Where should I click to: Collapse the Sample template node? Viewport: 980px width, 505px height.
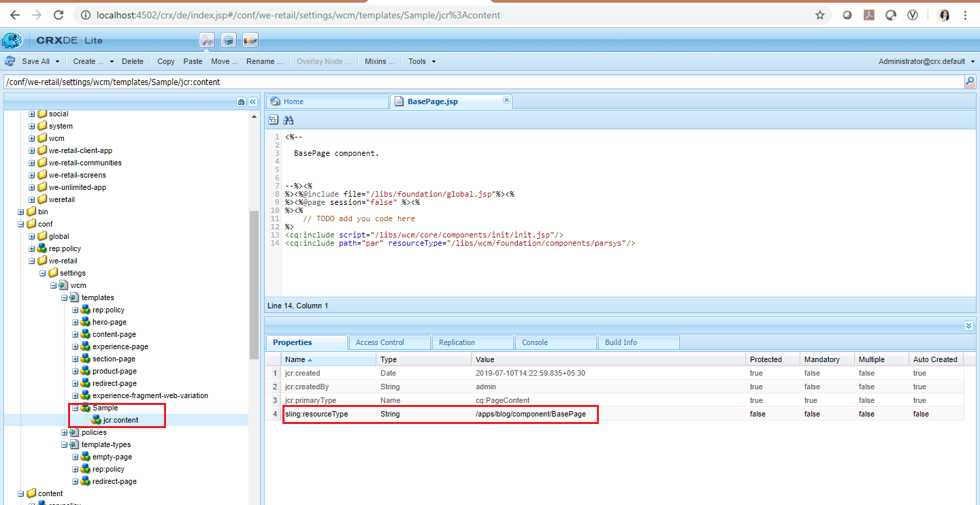coord(76,408)
